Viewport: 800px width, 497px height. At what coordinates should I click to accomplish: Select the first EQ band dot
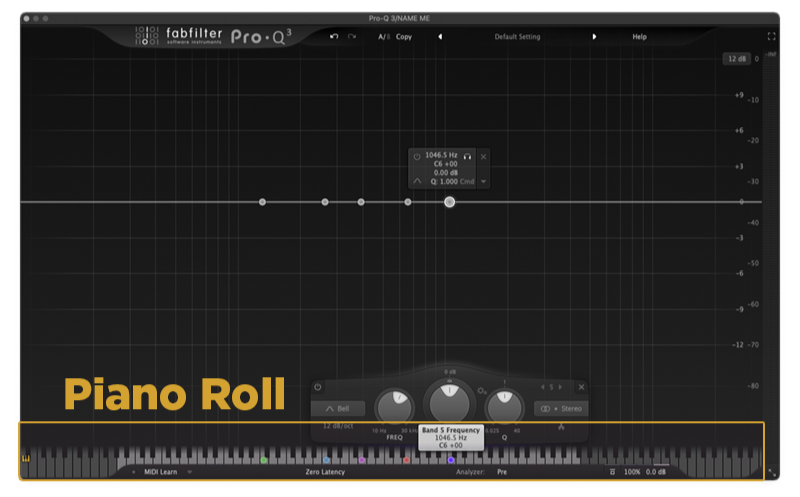click(x=262, y=202)
